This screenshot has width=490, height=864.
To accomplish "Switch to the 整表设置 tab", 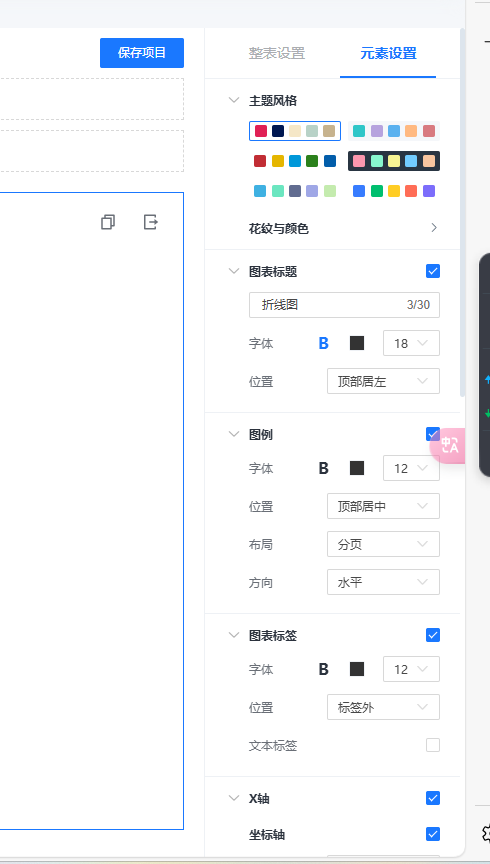I will click(x=277, y=53).
